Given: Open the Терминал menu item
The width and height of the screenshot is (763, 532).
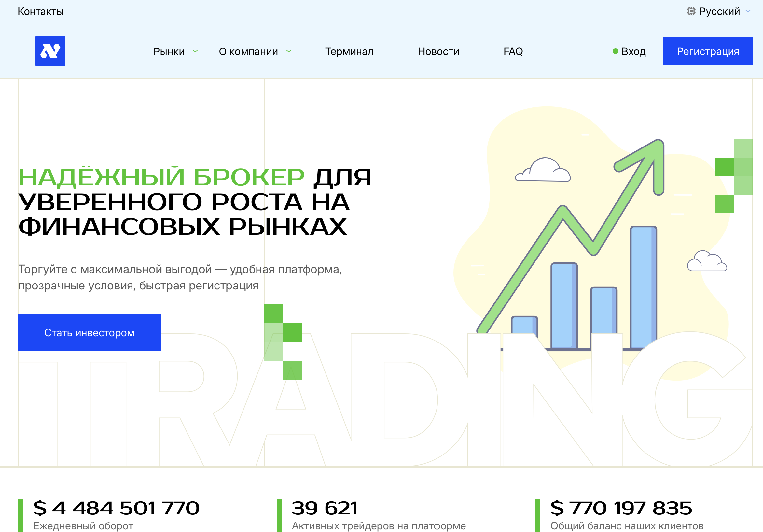Looking at the screenshot, I should 349,51.
